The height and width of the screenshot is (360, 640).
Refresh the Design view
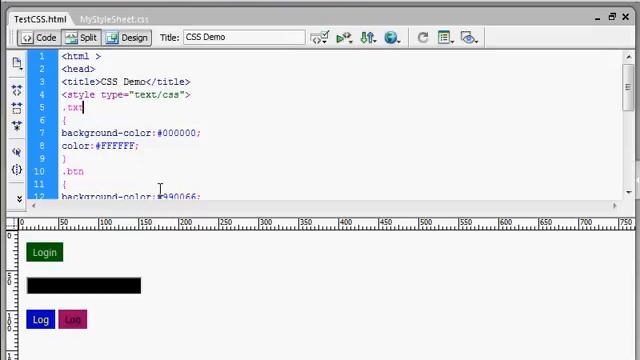[423, 38]
